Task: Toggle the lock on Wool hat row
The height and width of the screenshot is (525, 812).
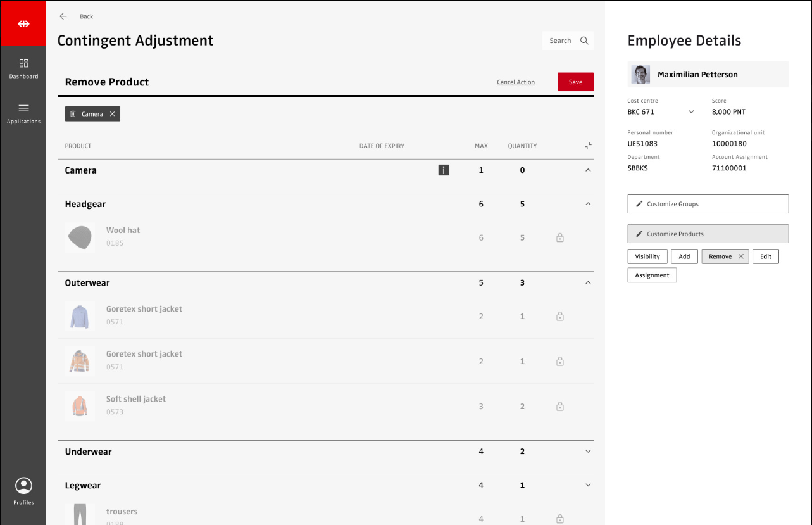Action: (559, 238)
